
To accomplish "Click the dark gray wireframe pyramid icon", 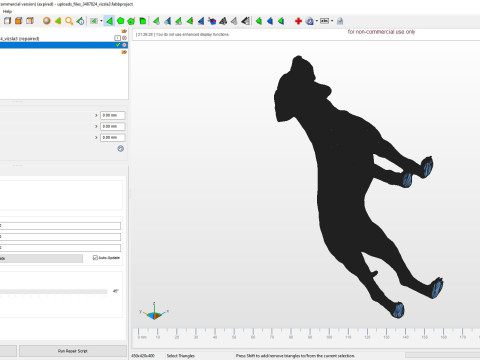I will 223,21.
